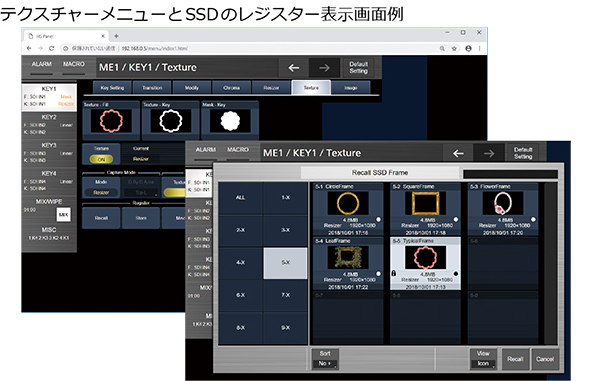Close the HS Panel browser tab
The image size is (592, 381).
(103, 36)
